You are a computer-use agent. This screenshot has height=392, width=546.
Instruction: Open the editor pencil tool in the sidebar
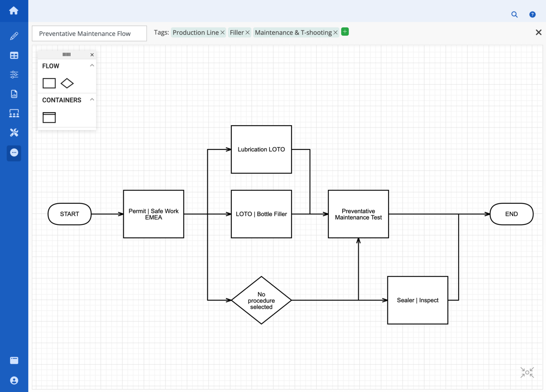(14, 36)
